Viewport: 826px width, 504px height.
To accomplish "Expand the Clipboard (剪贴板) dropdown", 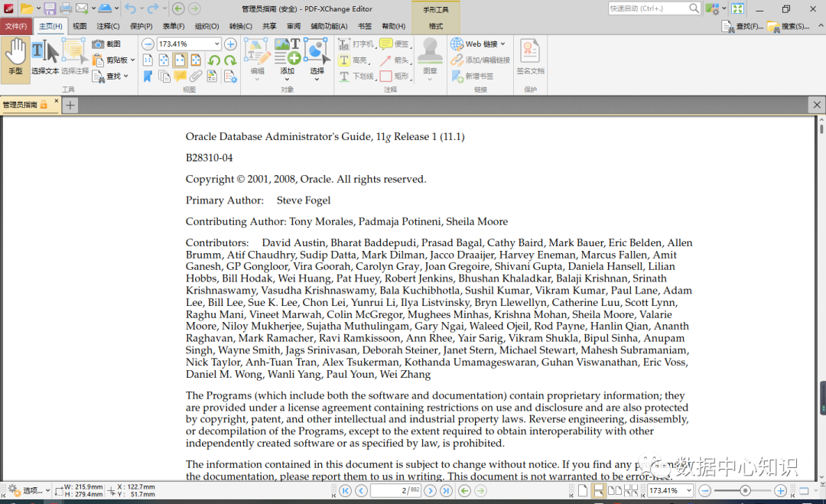I will pos(133,60).
